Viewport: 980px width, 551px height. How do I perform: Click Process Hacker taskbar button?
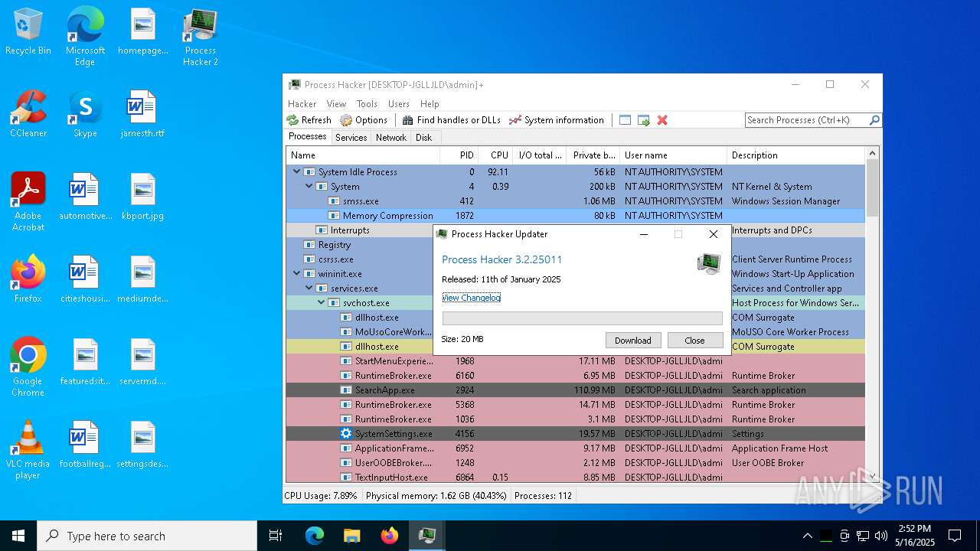click(x=426, y=536)
